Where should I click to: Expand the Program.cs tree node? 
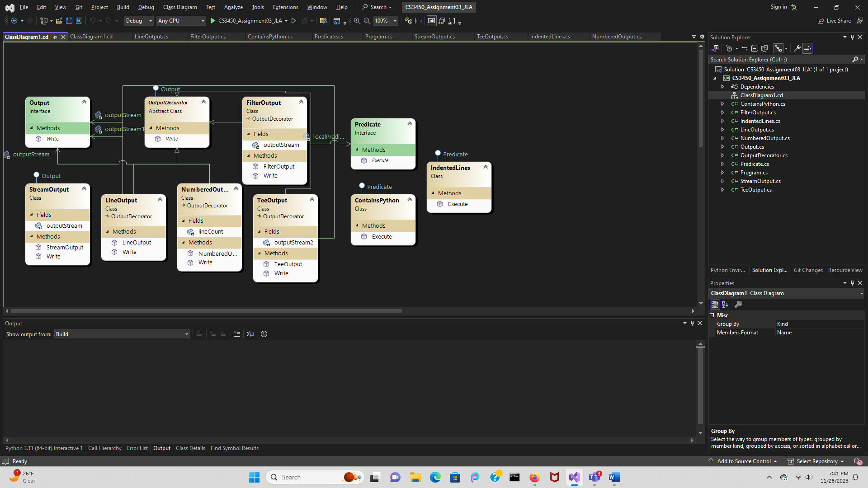point(722,173)
